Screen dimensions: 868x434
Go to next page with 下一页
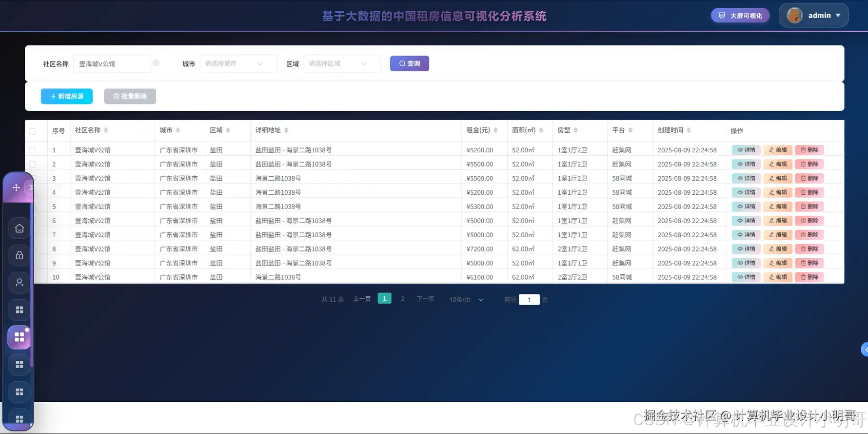[425, 299]
